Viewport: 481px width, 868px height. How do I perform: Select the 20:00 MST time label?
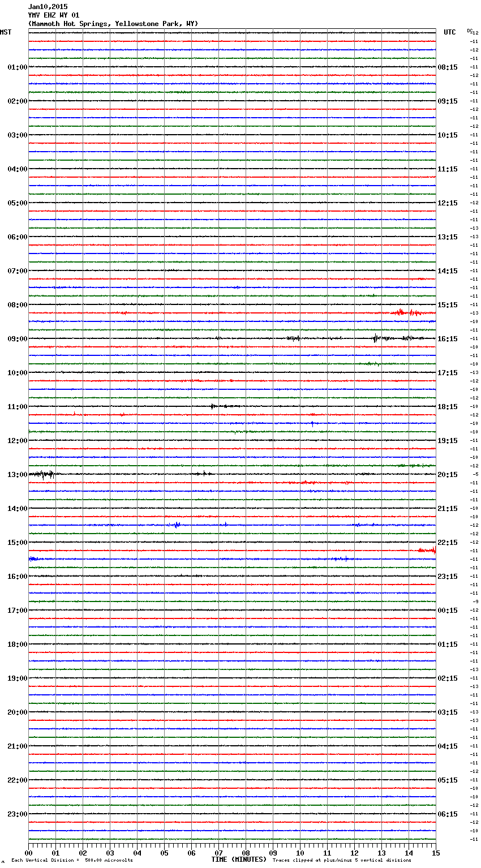(18, 712)
